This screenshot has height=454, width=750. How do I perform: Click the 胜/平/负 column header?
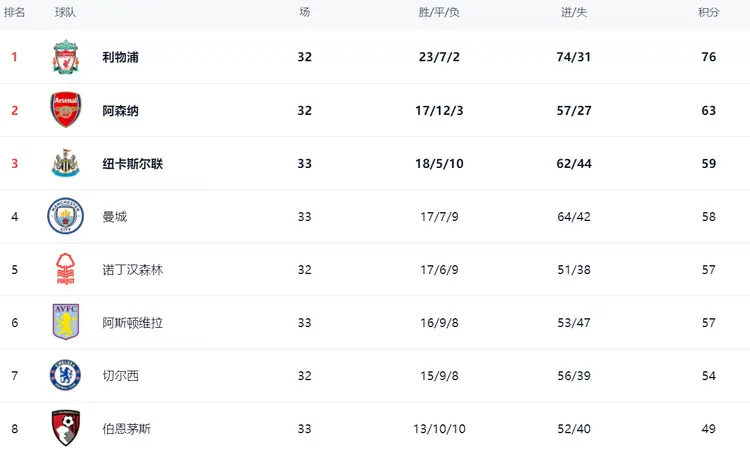[439, 12]
